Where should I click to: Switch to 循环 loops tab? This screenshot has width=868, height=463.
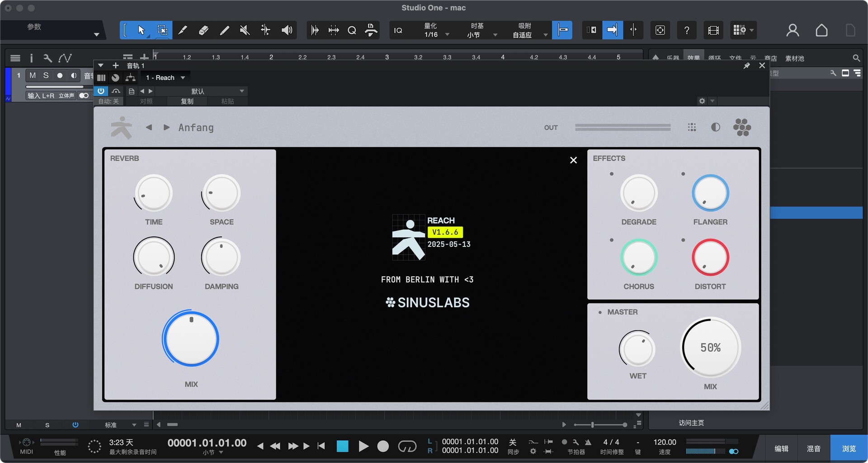pyautogui.click(x=714, y=58)
